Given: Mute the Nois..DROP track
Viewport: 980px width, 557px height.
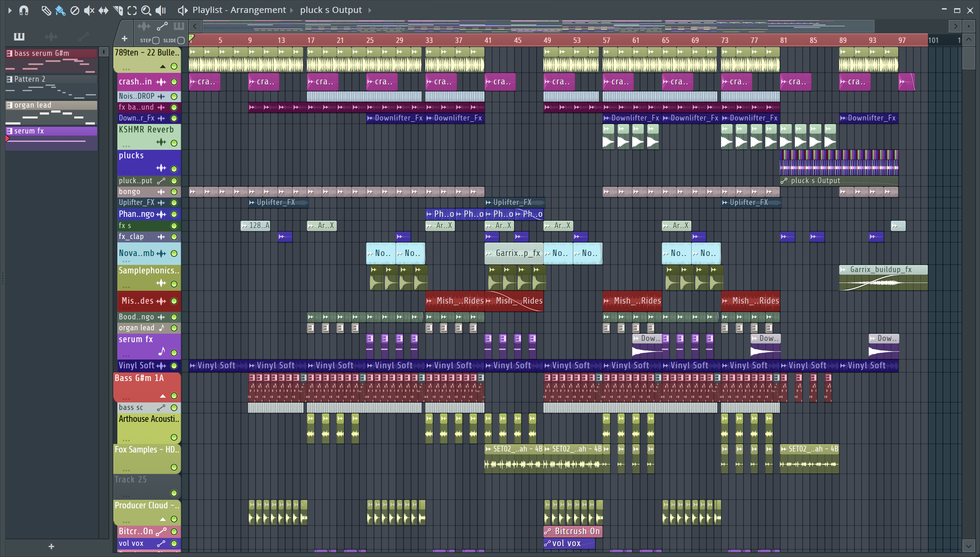Looking at the screenshot, I should (174, 96).
